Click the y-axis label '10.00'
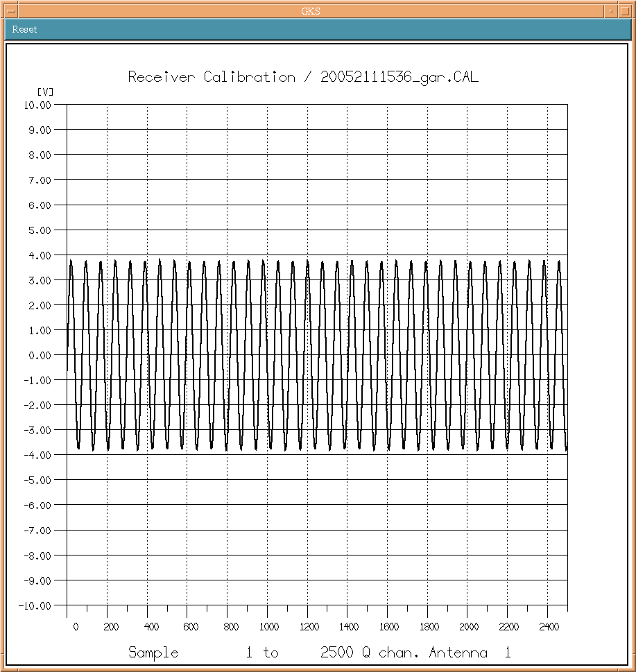This screenshot has height=672, width=636. point(37,105)
